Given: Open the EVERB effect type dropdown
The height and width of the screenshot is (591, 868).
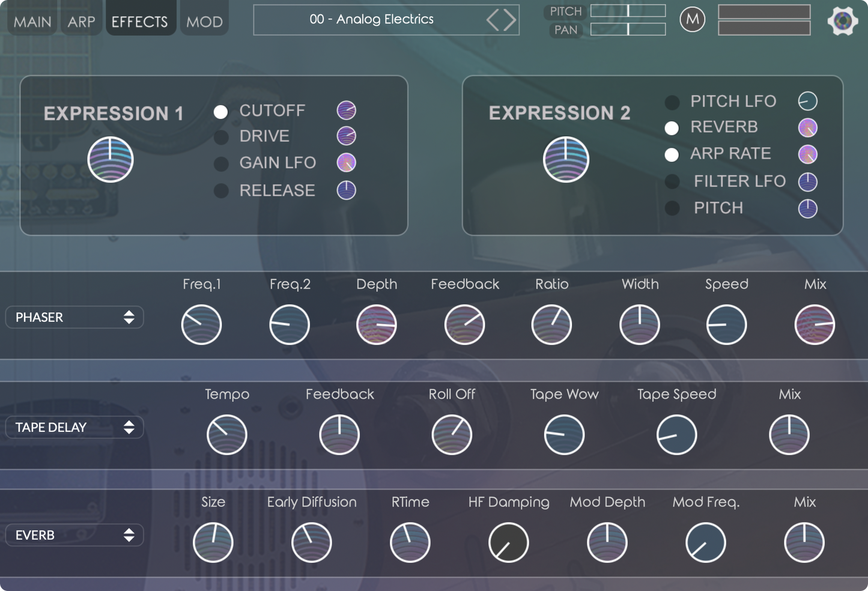Looking at the screenshot, I should 74,535.
